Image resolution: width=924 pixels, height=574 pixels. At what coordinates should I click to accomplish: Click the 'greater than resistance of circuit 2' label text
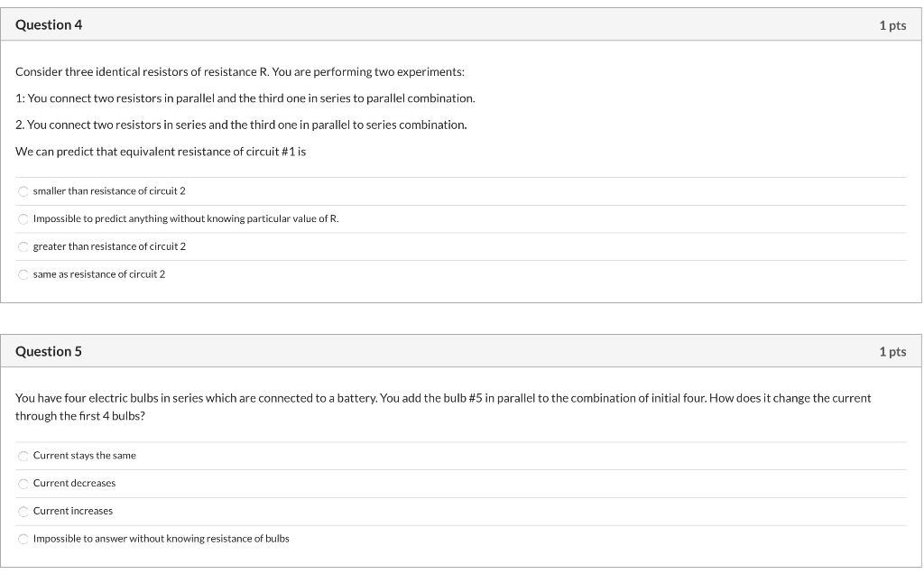(109, 246)
